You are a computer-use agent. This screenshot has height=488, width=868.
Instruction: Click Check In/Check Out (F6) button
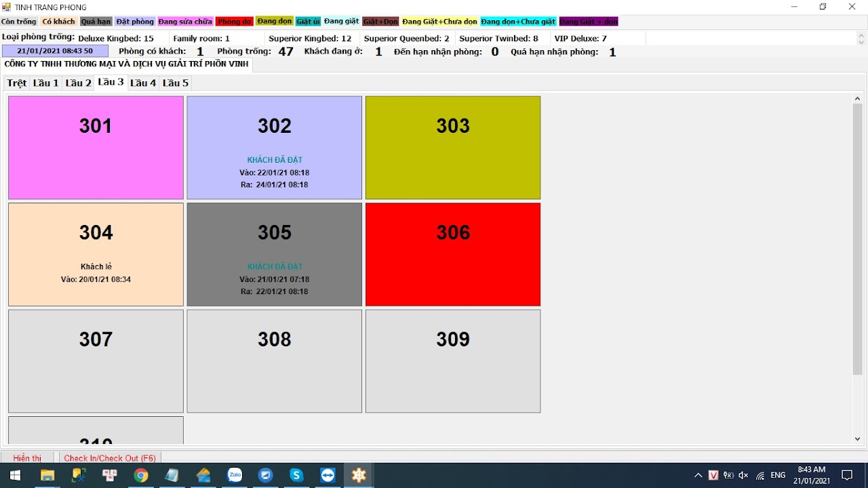pos(110,458)
